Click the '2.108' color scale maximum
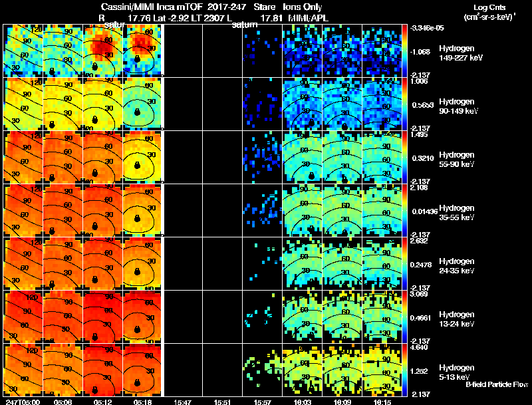 419,188
